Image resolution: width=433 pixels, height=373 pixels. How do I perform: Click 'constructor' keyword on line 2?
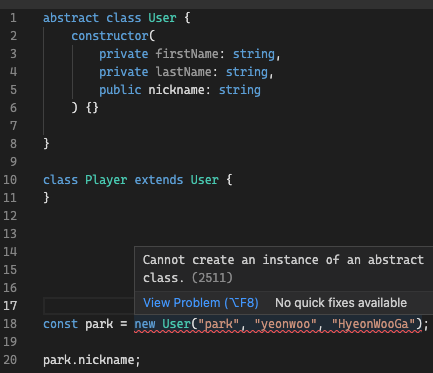(110, 36)
